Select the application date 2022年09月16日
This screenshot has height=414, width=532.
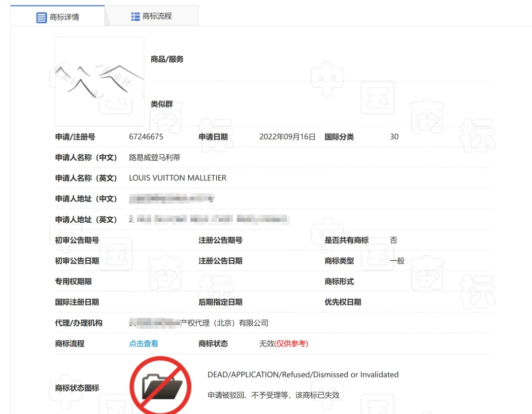pyautogui.click(x=287, y=137)
